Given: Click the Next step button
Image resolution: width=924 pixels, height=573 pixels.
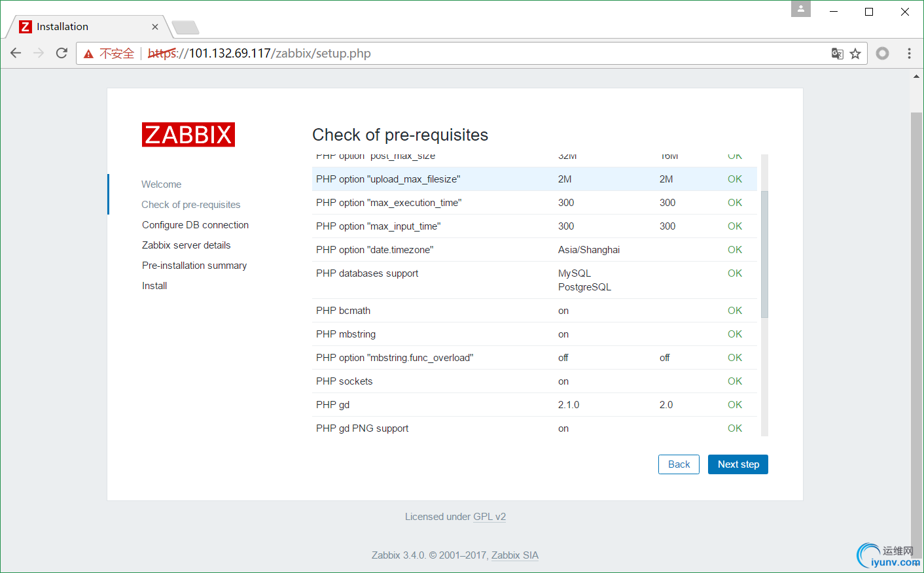Looking at the screenshot, I should click(738, 464).
